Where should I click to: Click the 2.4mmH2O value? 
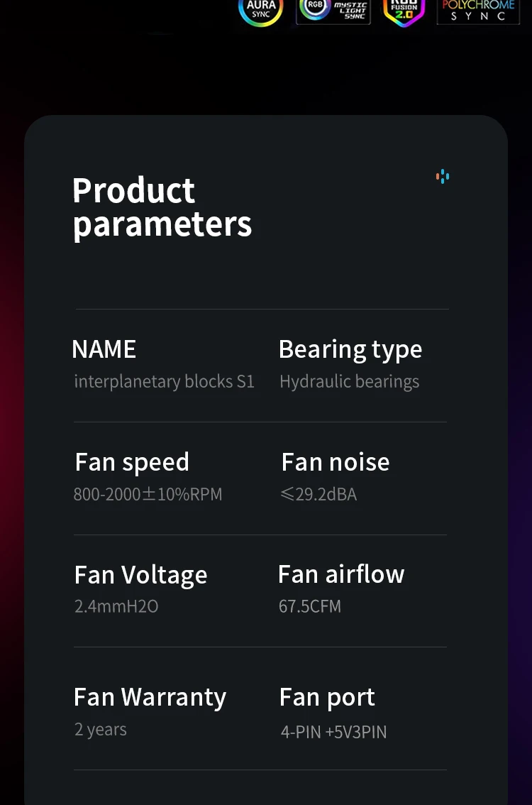[116, 606]
